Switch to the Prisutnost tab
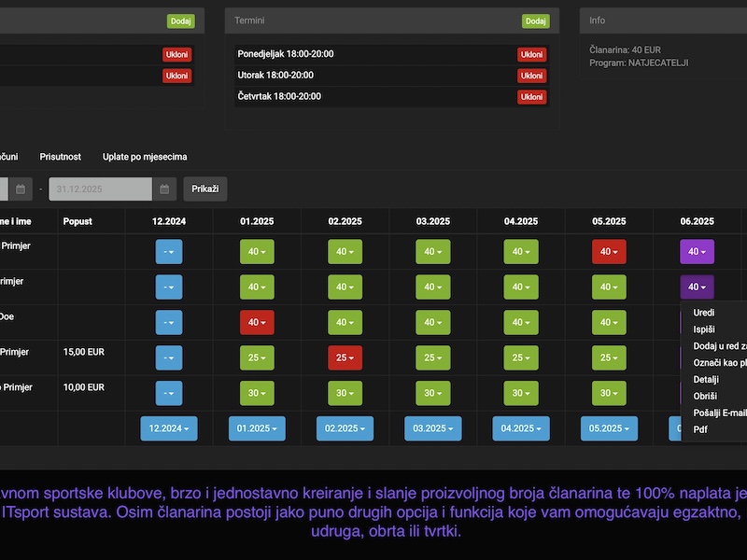Image resolution: width=747 pixels, height=560 pixels. click(60, 157)
